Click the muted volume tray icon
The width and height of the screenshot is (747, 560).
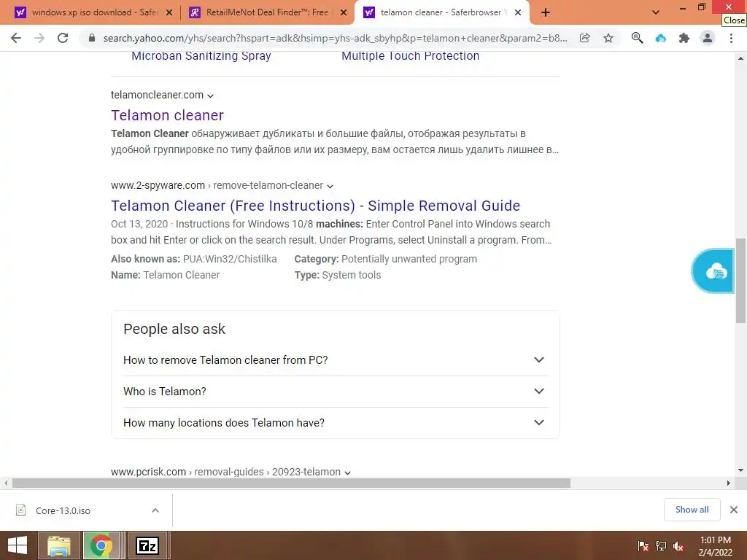coord(678,545)
